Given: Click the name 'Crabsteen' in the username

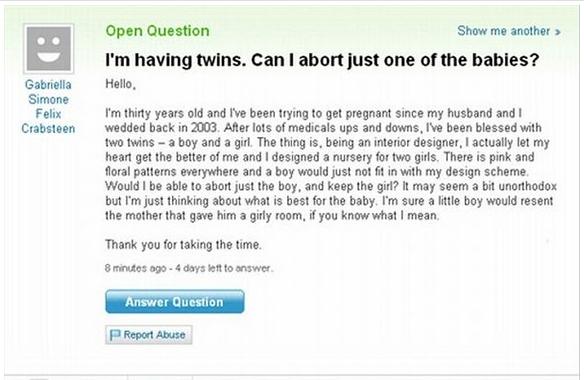Looking at the screenshot, I should (x=48, y=129).
